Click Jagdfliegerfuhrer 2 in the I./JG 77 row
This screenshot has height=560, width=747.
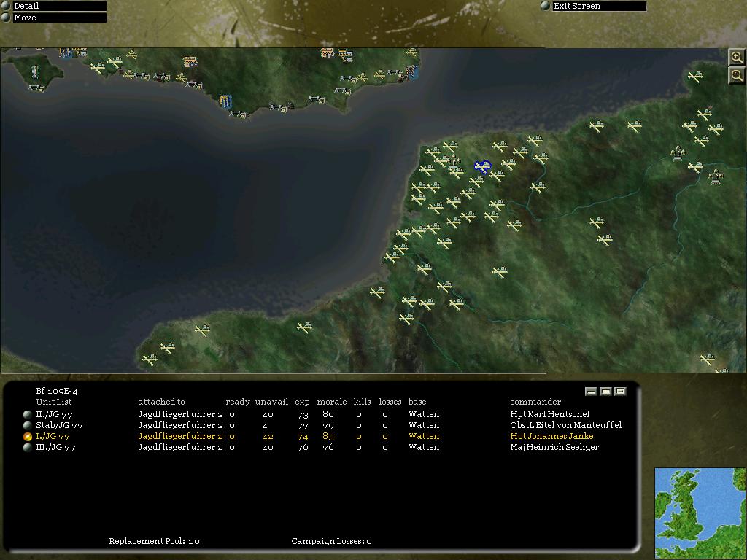pyautogui.click(x=180, y=436)
